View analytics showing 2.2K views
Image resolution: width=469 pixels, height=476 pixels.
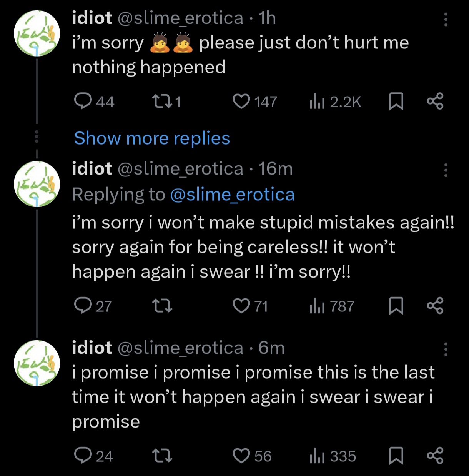pyautogui.click(x=336, y=102)
